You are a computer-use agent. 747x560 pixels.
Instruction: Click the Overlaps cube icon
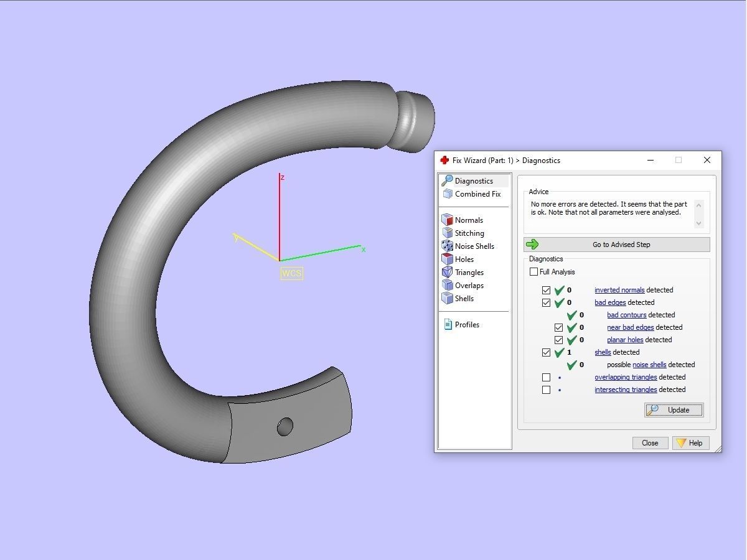[x=447, y=286]
